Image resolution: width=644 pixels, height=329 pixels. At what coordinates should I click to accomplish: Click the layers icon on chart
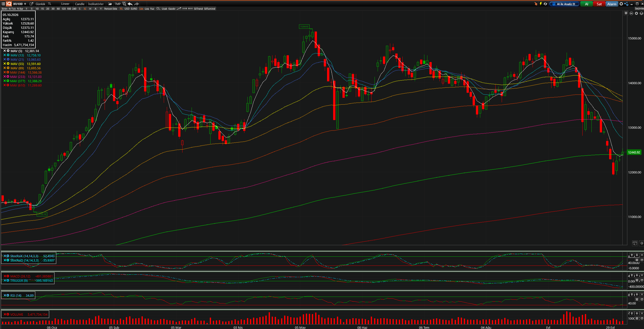641,13
